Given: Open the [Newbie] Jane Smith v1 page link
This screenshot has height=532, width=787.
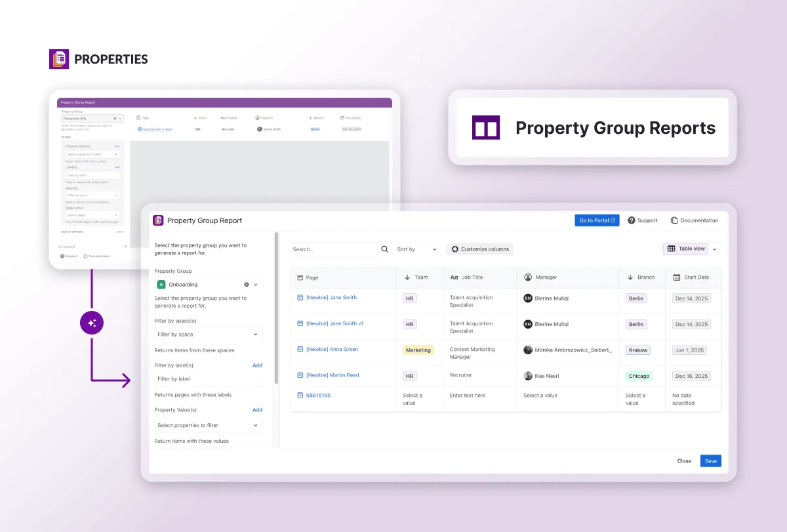Looking at the screenshot, I should pyautogui.click(x=334, y=323).
